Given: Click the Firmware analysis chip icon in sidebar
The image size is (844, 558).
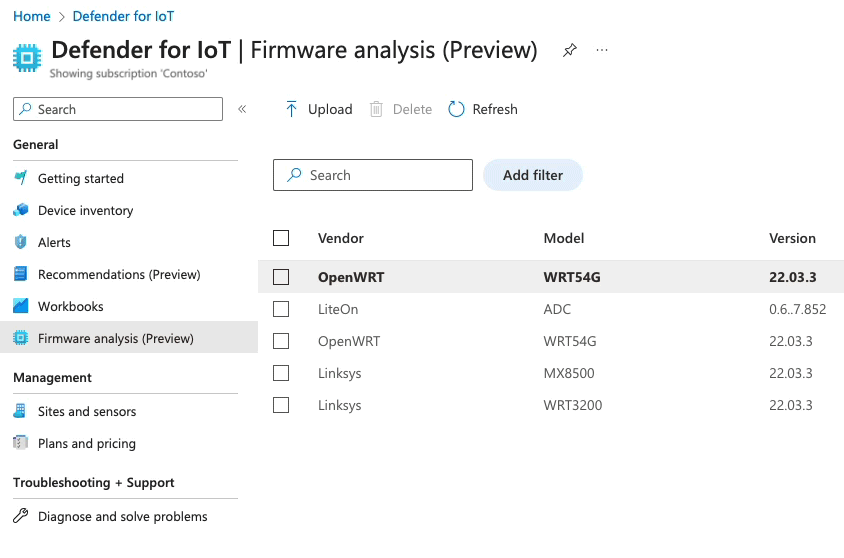Looking at the screenshot, I should coord(20,338).
